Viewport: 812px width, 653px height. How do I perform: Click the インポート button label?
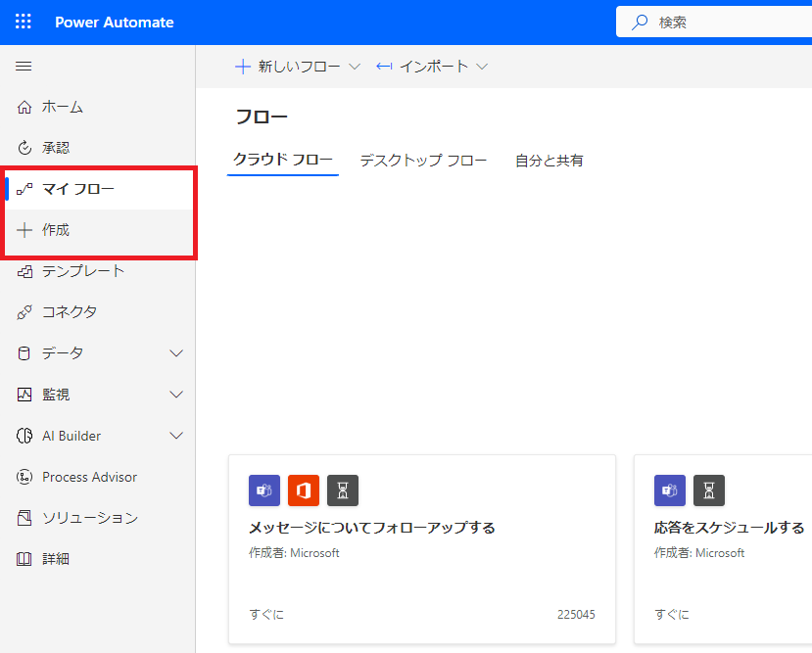coord(434,67)
